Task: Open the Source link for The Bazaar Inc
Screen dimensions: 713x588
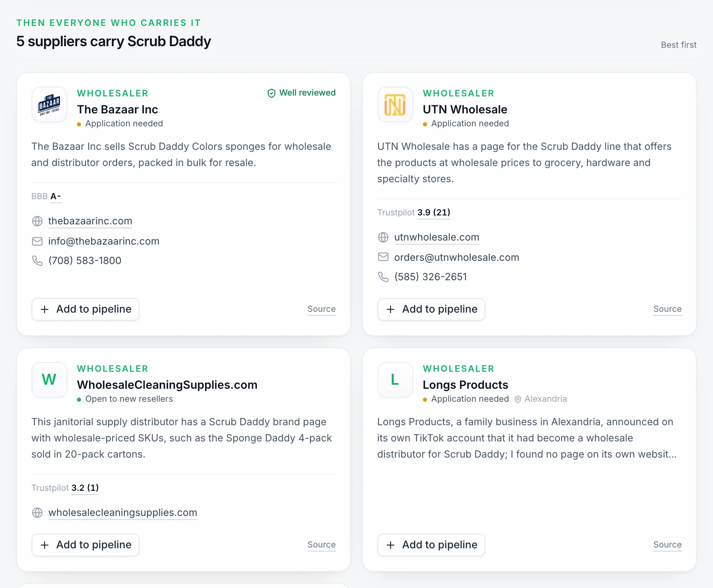Action: click(322, 309)
